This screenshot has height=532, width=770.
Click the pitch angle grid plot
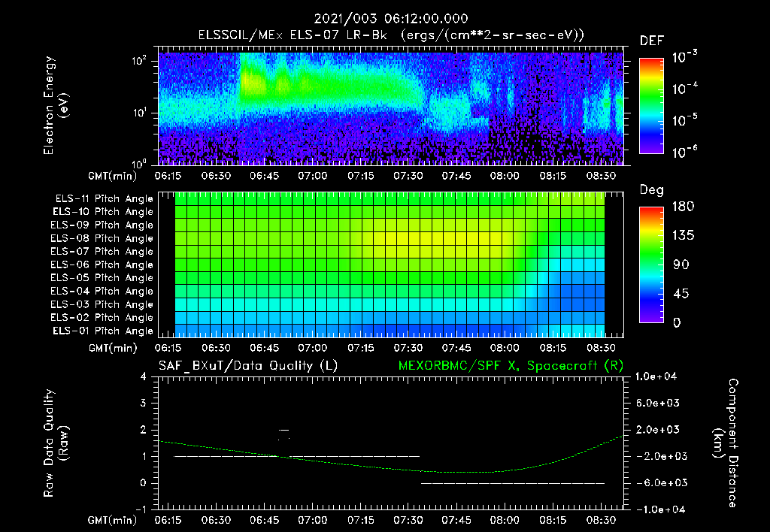coord(391,264)
